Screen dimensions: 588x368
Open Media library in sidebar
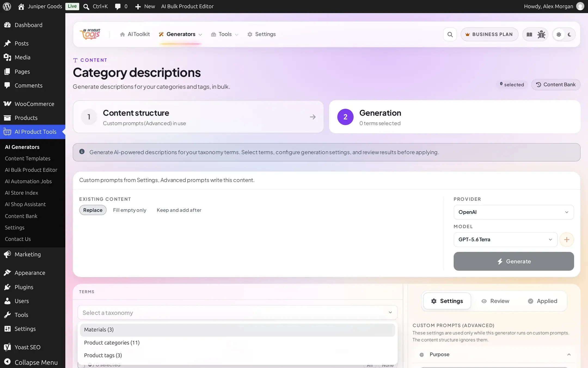click(x=33, y=57)
